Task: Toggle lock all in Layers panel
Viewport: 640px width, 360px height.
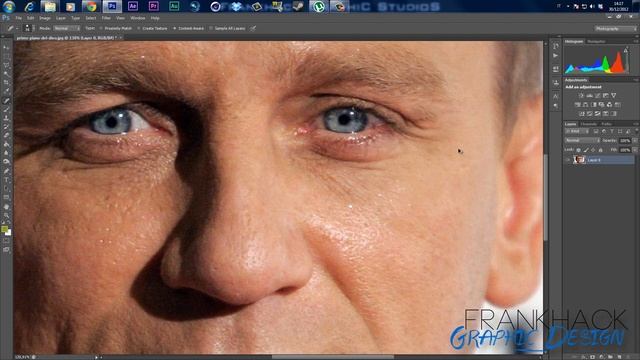Action: click(x=600, y=150)
